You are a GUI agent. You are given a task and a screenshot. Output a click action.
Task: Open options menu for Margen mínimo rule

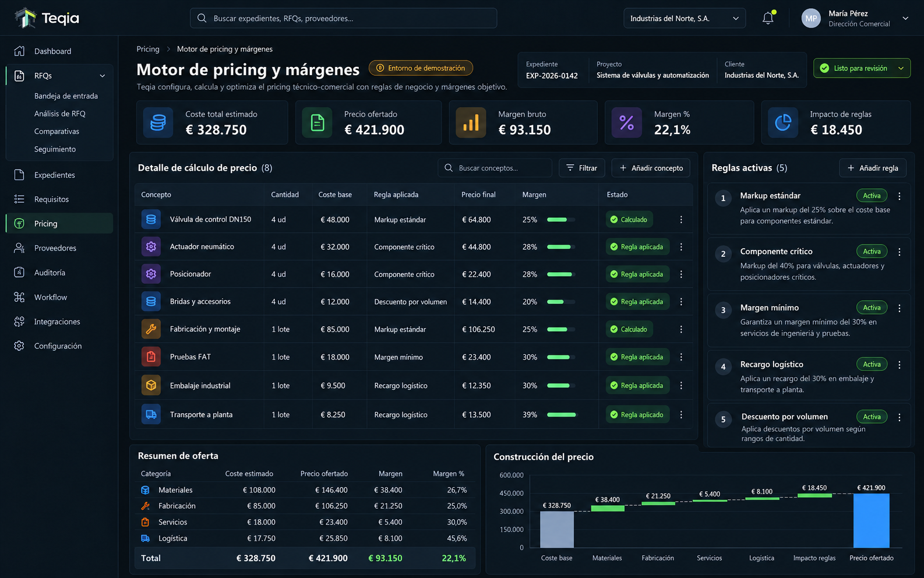tap(900, 308)
